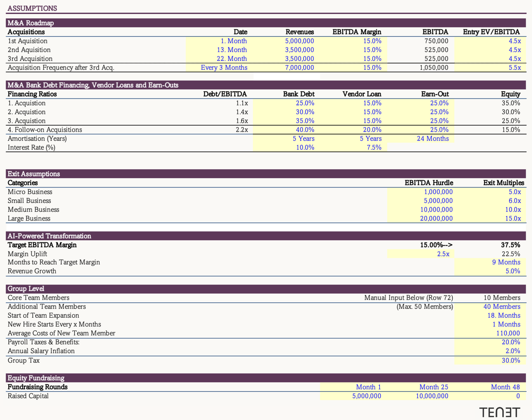Select Target EBITDA Margin 37.5% value

pyautogui.click(x=510, y=245)
